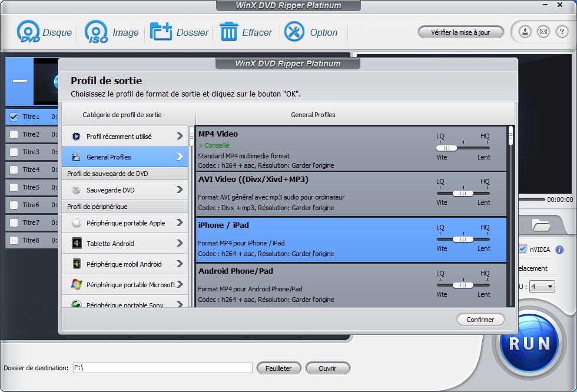Image resolution: width=577 pixels, height=392 pixels.
Task: Open the ISO Image loader
Action: tap(96, 32)
